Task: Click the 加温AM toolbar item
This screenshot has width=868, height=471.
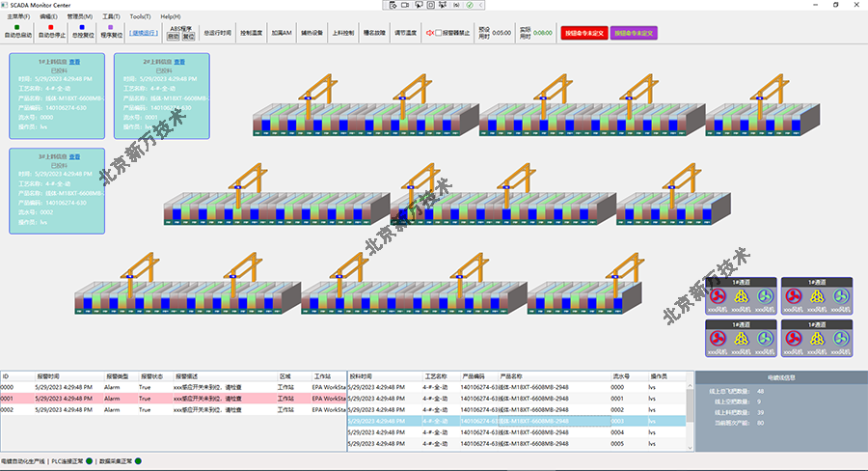Action: 282,33
